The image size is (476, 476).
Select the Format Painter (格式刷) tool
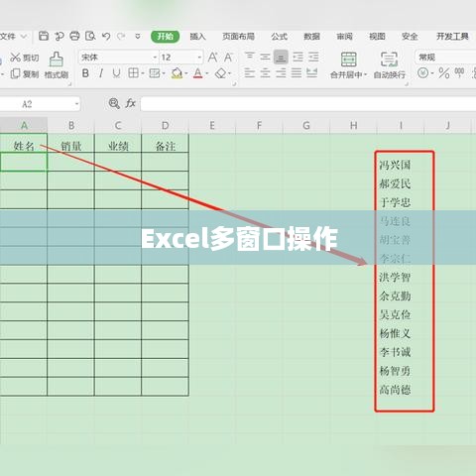57,65
